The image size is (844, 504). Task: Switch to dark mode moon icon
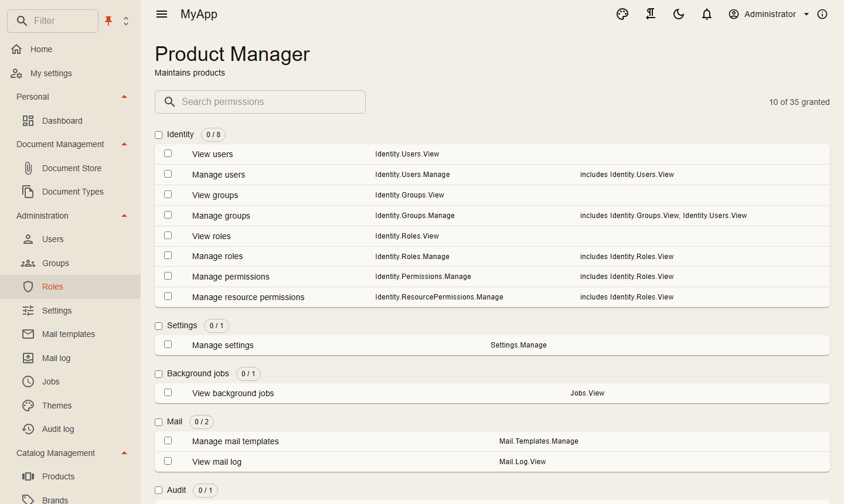coord(679,14)
